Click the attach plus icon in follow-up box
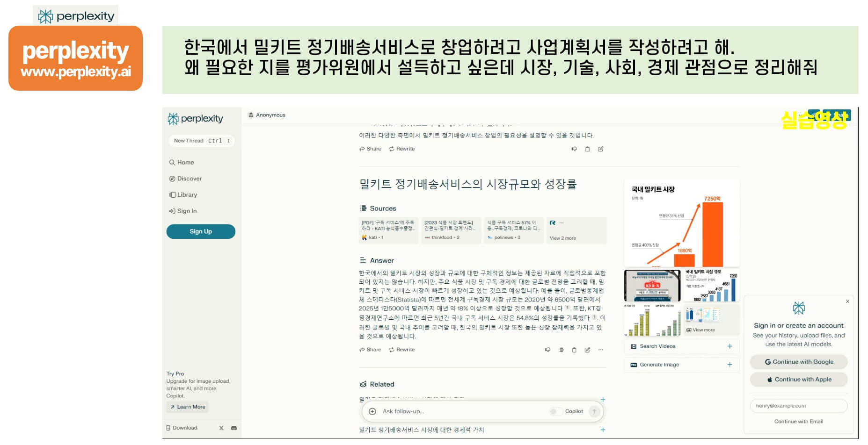The width and height of the screenshot is (868, 445). click(372, 411)
